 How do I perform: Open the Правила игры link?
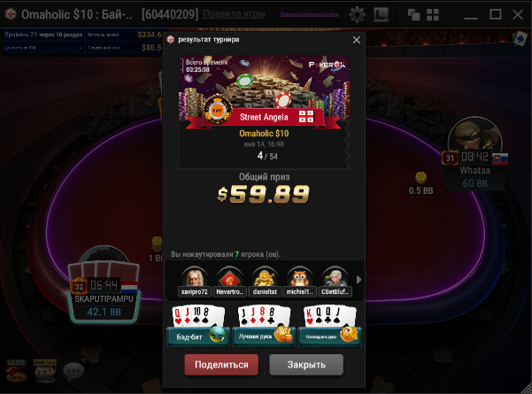(x=234, y=14)
